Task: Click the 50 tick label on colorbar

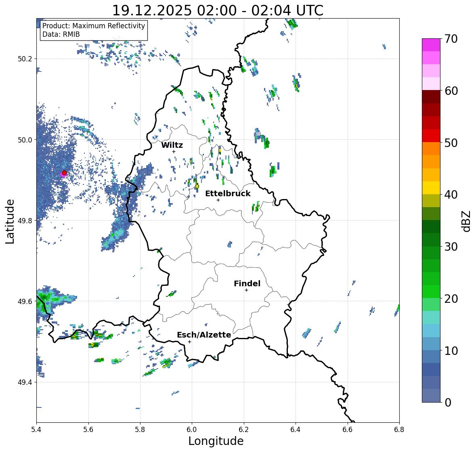Action: 451,143
